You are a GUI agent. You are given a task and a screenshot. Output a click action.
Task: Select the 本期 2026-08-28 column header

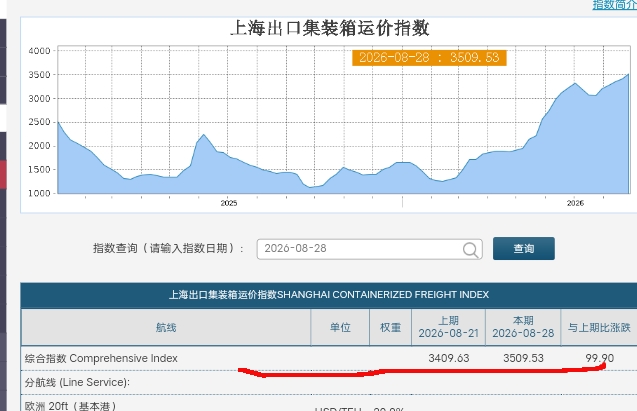point(523,327)
